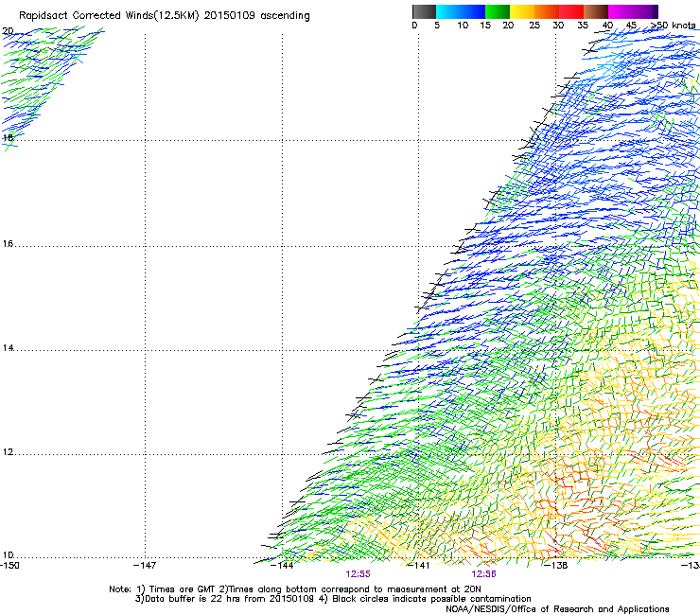Screen dimensions: 700x615
Task: Click the legend tick label 10
Action: point(463,26)
